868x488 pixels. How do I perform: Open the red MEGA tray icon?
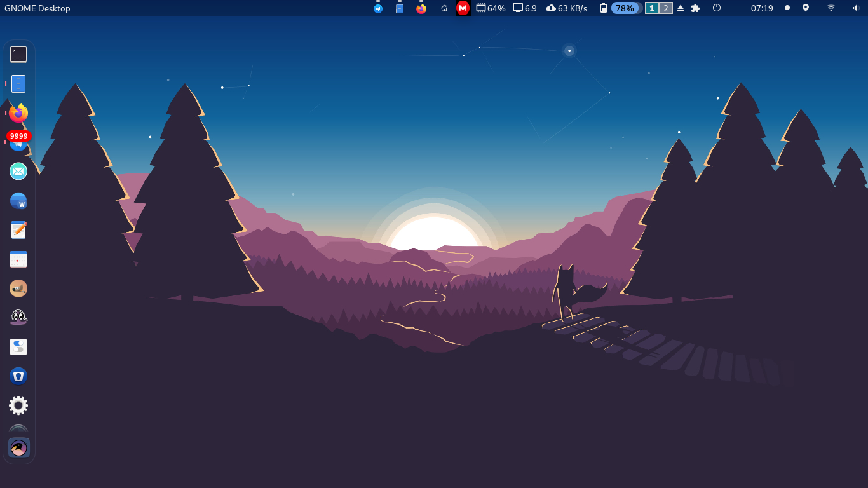click(463, 8)
